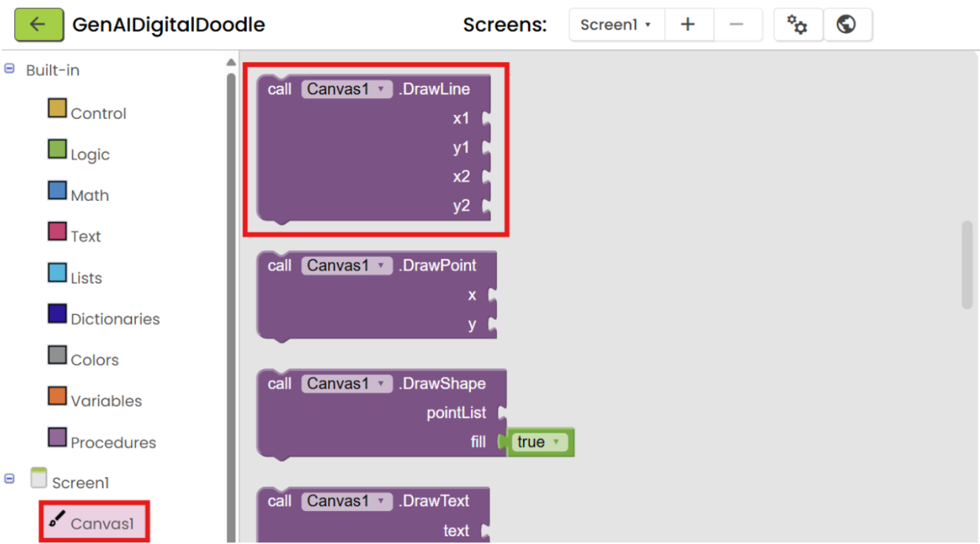Screen dimensions: 980x544
Task: Open the Text blocks category
Action: pos(75,235)
